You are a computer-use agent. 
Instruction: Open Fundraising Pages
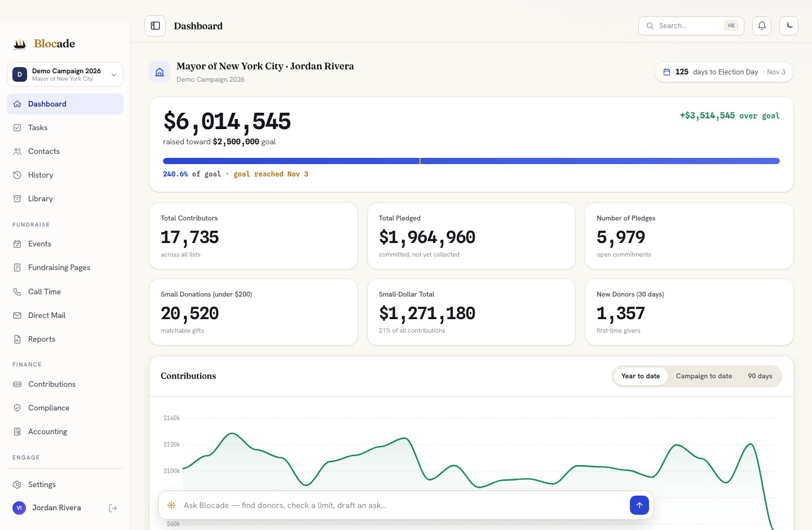[x=65, y=268]
